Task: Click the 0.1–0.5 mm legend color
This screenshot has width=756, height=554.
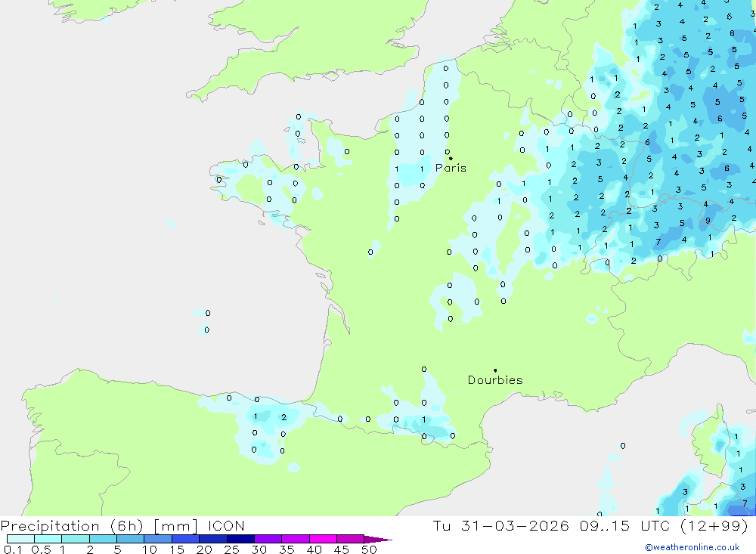Action: click(x=20, y=539)
